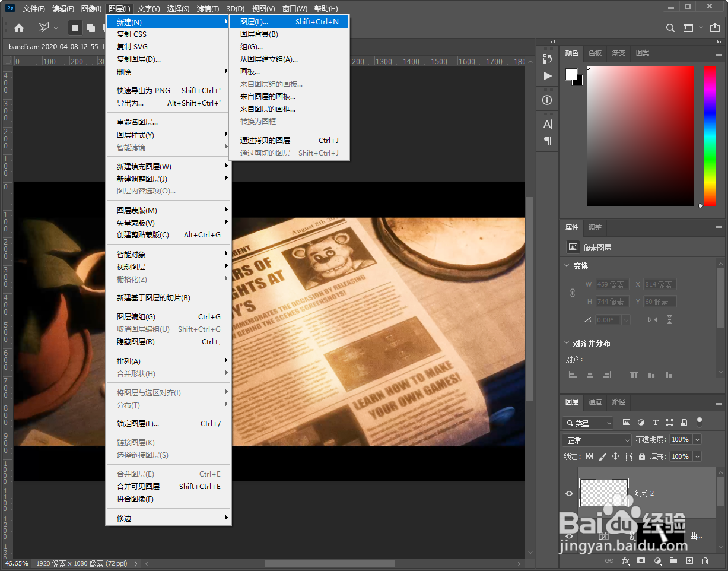Click Align top edges icon in Properties

[x=634, y=375]
